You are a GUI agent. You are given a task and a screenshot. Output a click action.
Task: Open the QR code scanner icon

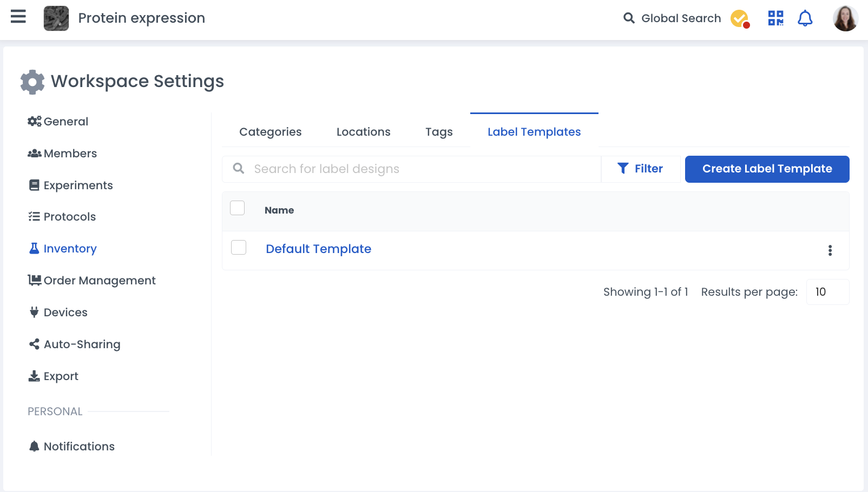pyautogui.click(x=775, y=18)
